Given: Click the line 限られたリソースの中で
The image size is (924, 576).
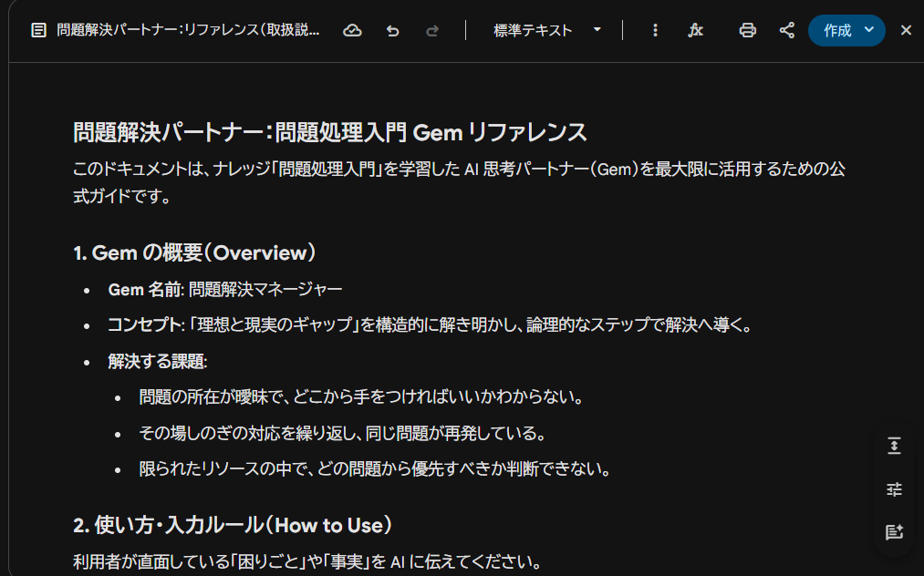Looking at the screenshot, I should pos(374,469).
